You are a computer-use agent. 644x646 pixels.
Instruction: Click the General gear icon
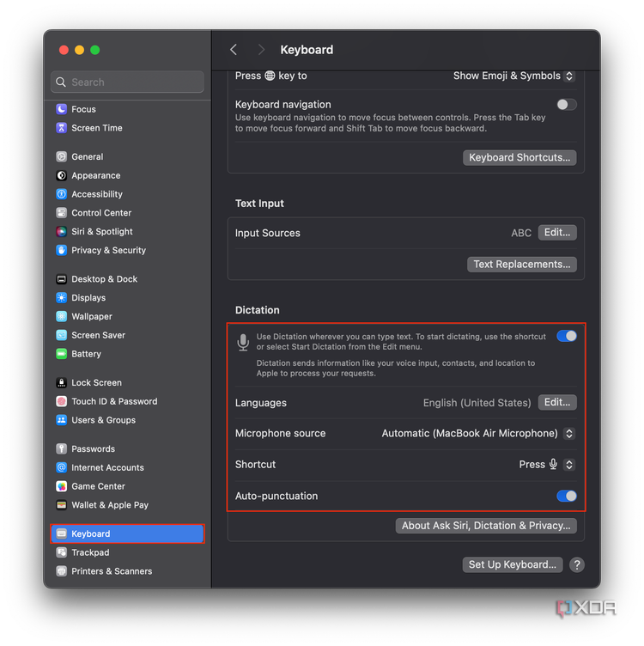coord(61,156)
